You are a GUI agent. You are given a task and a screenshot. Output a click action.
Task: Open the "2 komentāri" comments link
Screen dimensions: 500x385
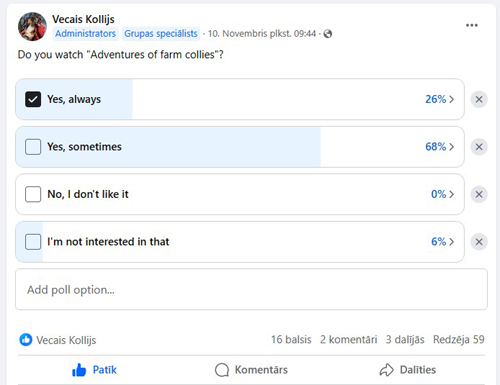click(349, 339)
